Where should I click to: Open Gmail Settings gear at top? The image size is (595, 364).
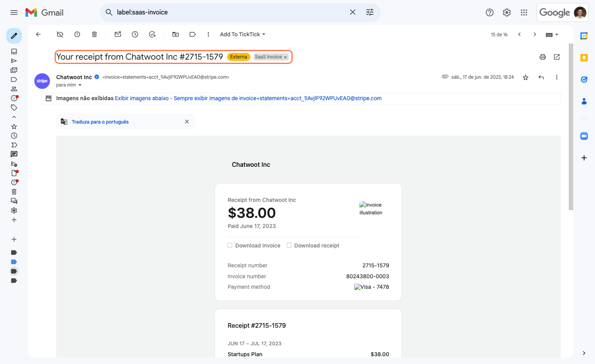click(507, 12)
